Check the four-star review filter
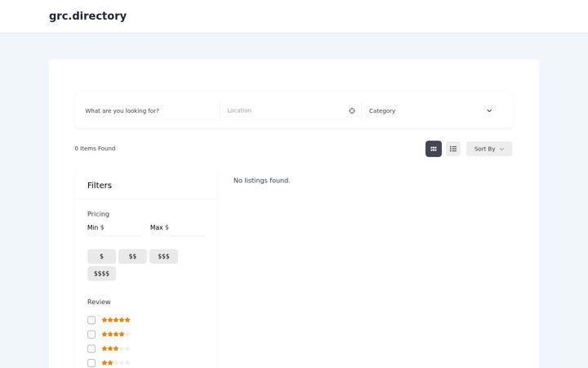The width and height of the screenshot is (588, 368). 91,334
